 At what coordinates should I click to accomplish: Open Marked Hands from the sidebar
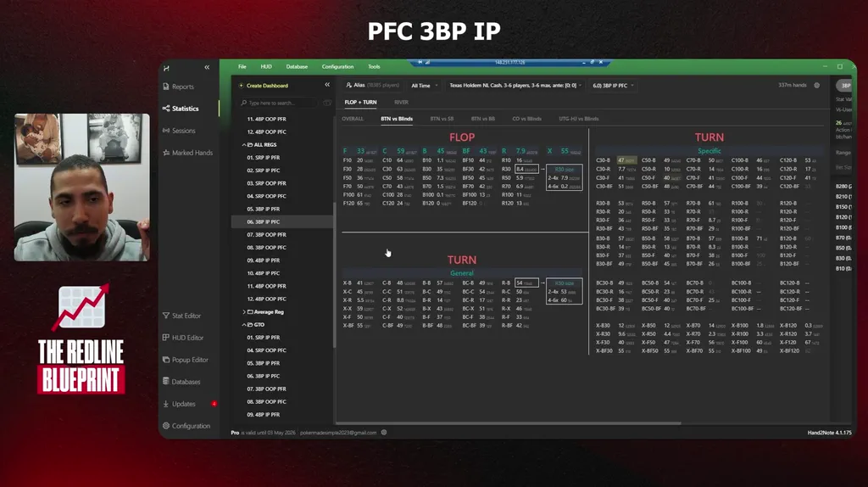(187, 153)
